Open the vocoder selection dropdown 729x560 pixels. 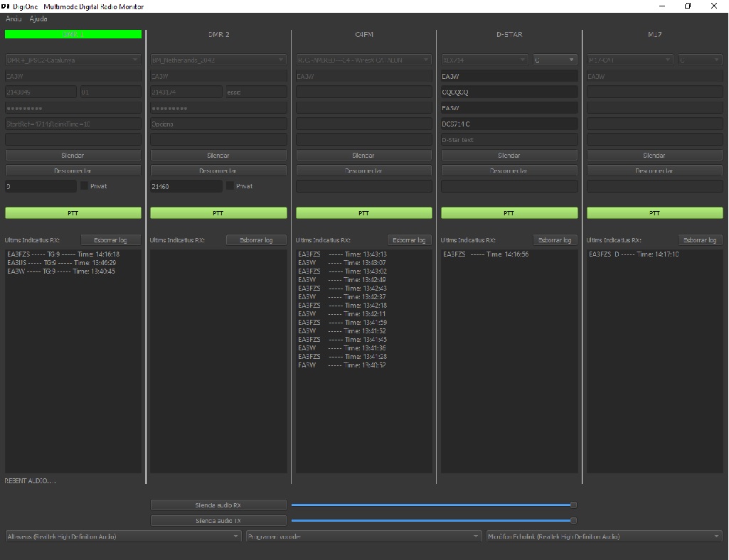363,537
